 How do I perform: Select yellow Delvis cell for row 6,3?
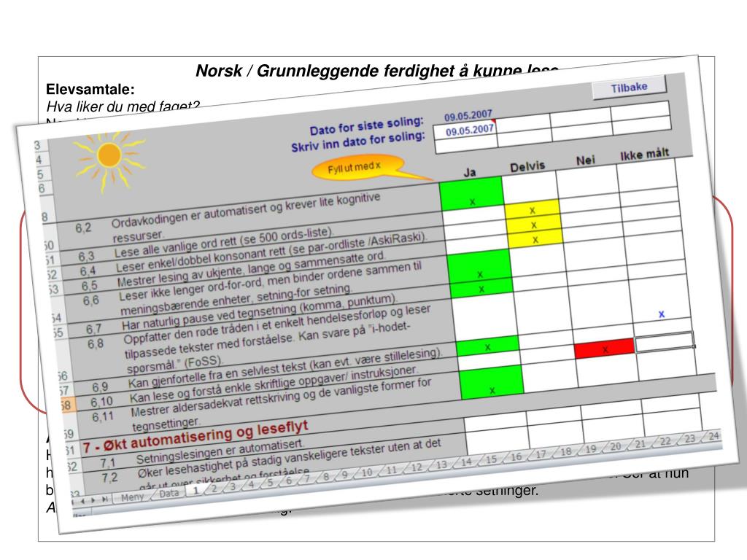[x=532, y=208]
